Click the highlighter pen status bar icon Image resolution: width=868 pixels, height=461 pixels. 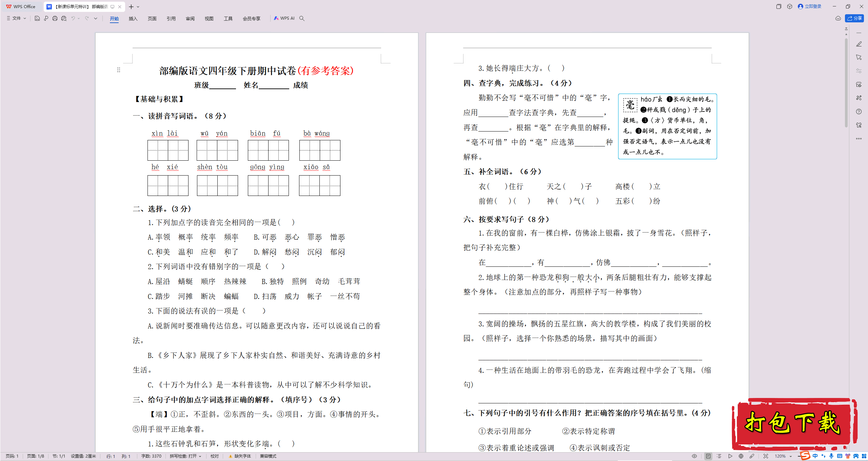(752, 456)
